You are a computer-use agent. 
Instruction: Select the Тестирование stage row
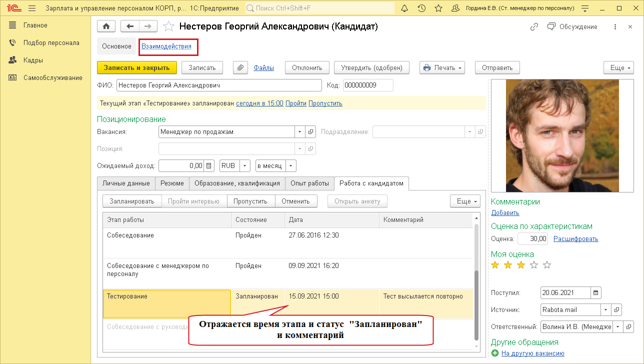[287, 304]
